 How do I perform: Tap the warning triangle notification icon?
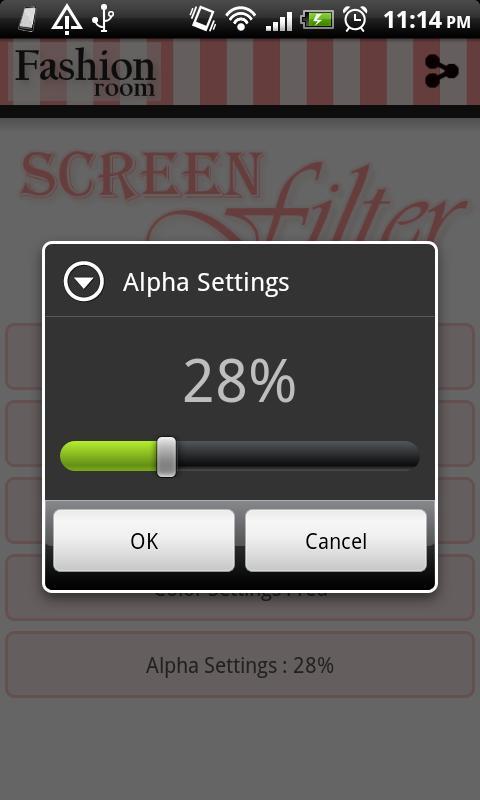pyautogui.click(x=66, y=19)
